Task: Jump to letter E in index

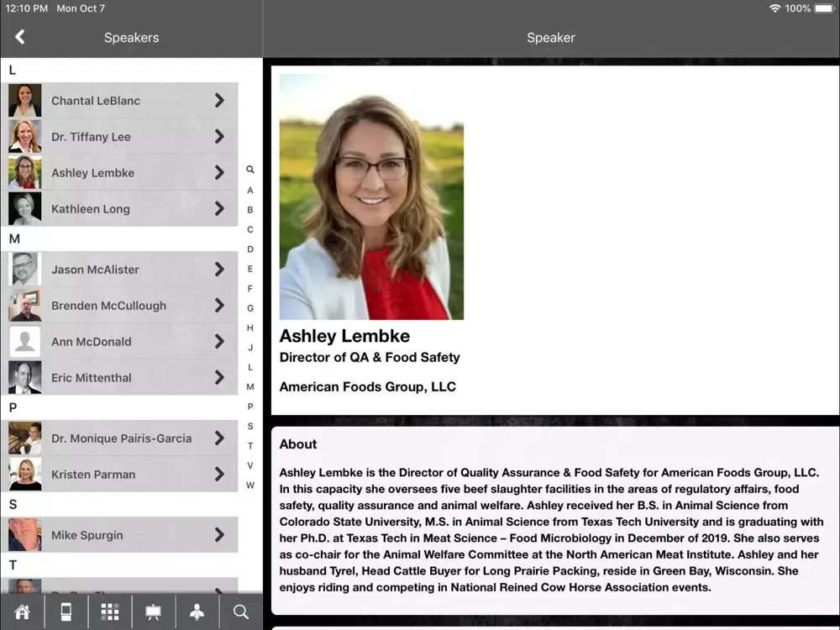Action: (250, 269)
